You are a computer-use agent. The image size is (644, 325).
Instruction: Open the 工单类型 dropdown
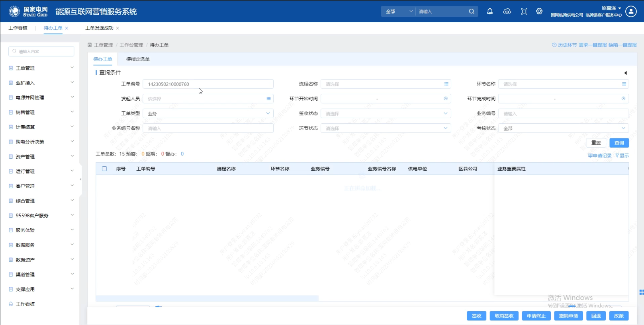[208, 113]
